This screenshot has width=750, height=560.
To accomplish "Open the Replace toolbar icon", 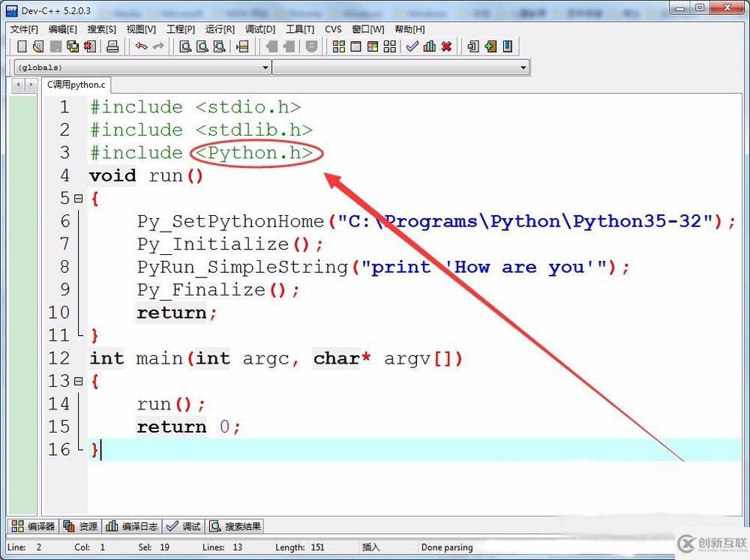I will pyautogui.click(x=219, y=46).
